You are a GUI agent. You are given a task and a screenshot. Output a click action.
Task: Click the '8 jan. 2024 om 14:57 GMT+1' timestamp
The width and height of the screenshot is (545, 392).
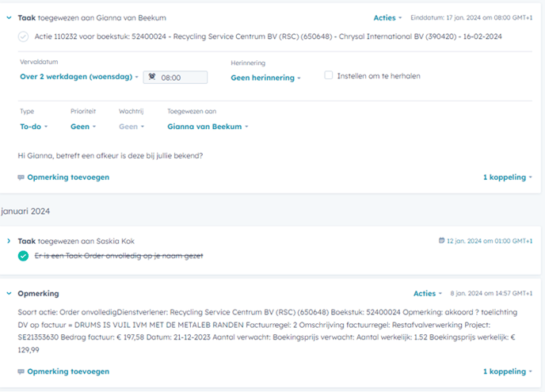point(491,294)
